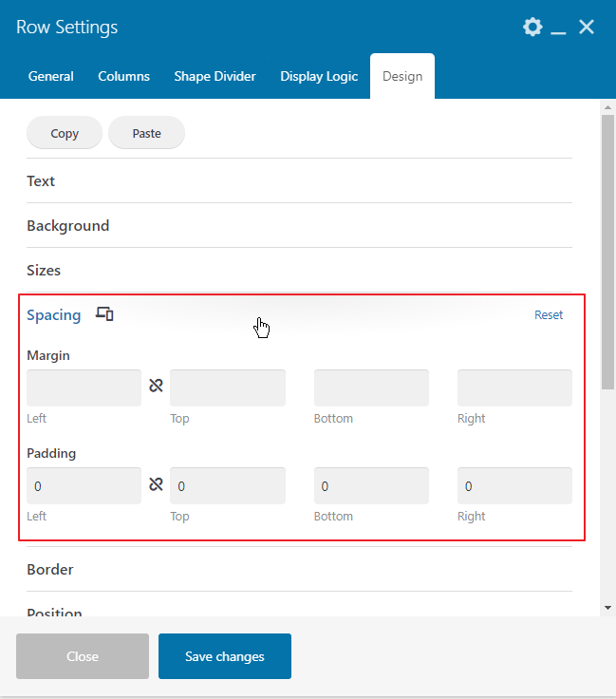
Task: Open the settings gear in Row Settings header
Action: click(x=532, y=28)
